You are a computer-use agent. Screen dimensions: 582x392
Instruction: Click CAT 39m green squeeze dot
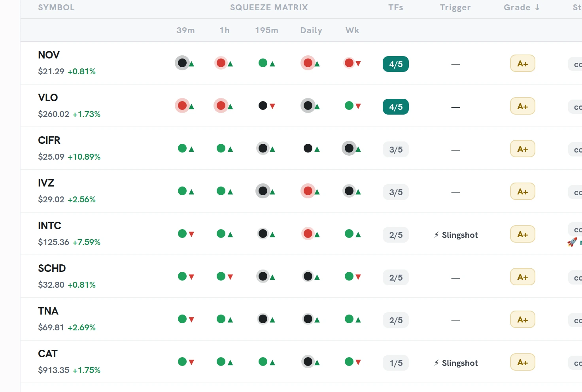[182, 362]
